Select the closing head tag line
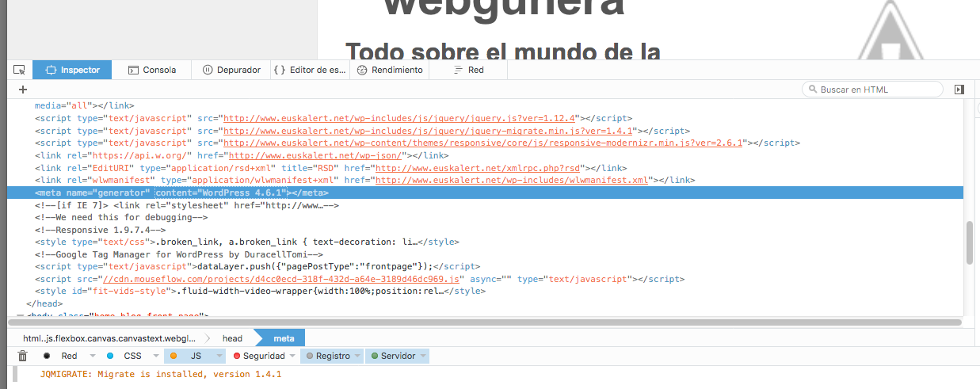 (44, 303)
